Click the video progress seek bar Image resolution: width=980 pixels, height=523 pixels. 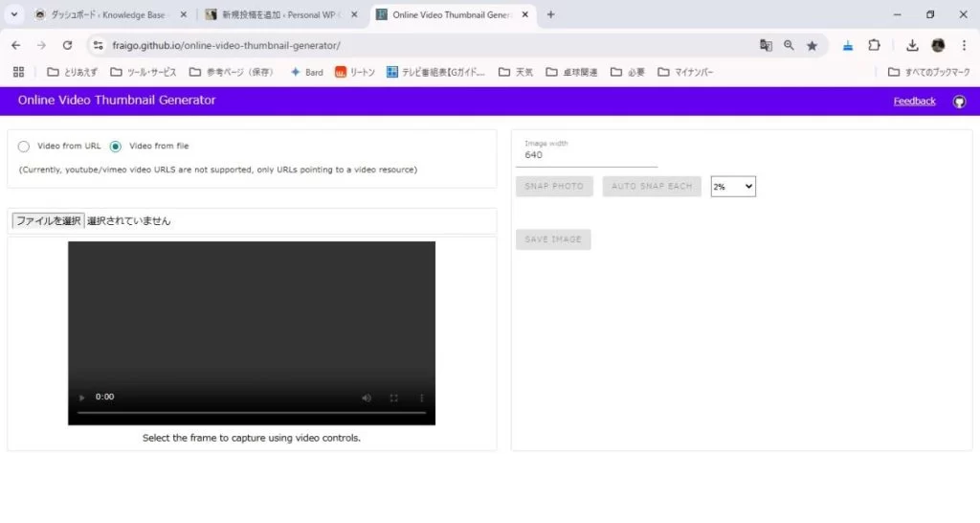(x=252, y=413)
